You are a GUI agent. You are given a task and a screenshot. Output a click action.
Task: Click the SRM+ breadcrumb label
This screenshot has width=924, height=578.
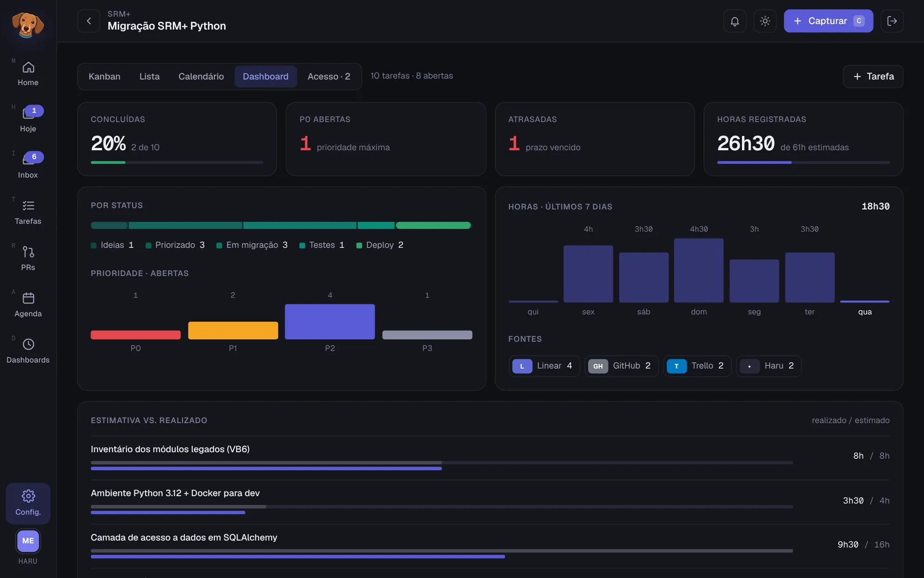coord(119,14)
